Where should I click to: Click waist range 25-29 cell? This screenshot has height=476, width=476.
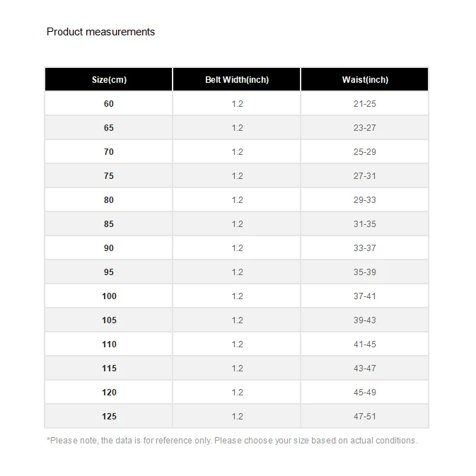(365, 152)
